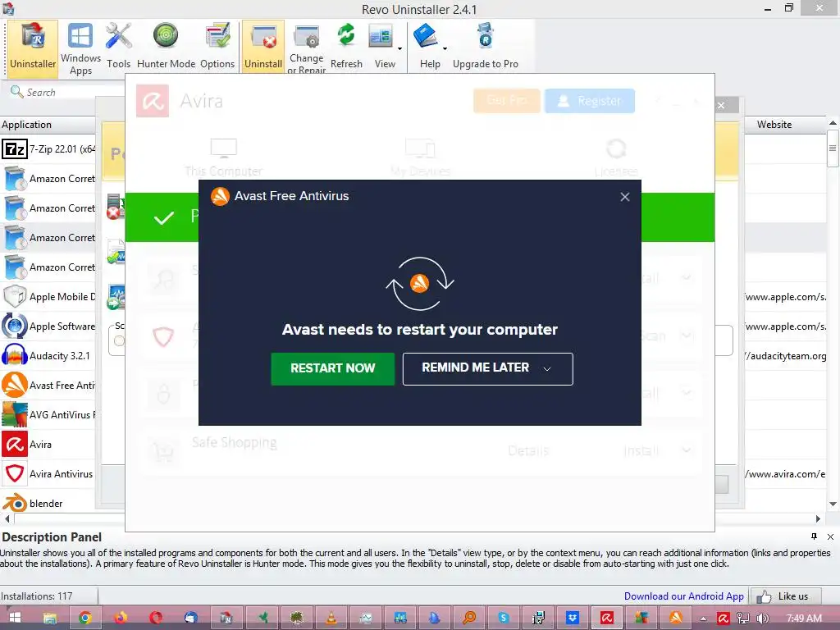Click the Refresh toolbar icon
This screenshot has width=840, height=630.
pyautogui.click(x=346, y=46)
